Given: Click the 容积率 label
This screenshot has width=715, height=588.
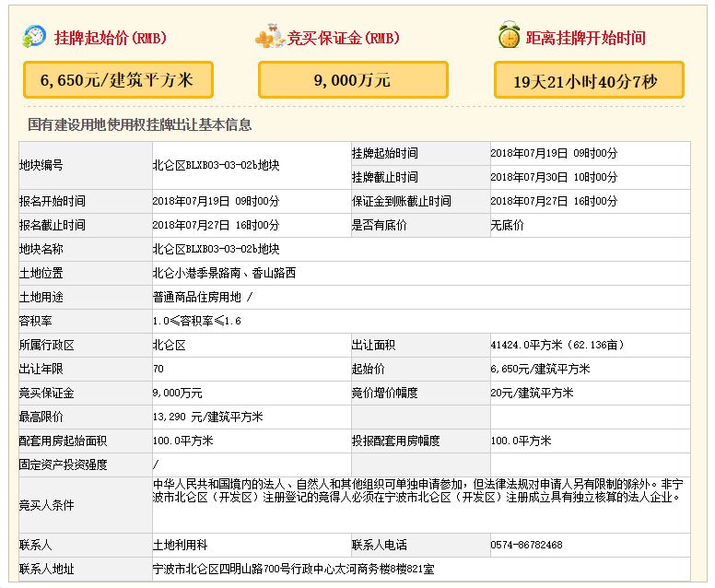Looking at the screenshot, I should pyautogui.click(x=36, y=321).
